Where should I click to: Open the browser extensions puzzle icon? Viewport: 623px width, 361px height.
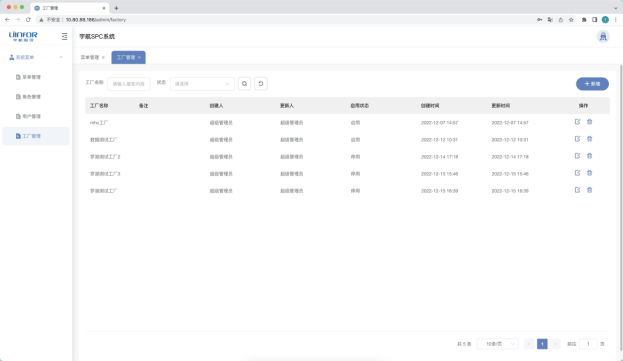click(584, 19)
